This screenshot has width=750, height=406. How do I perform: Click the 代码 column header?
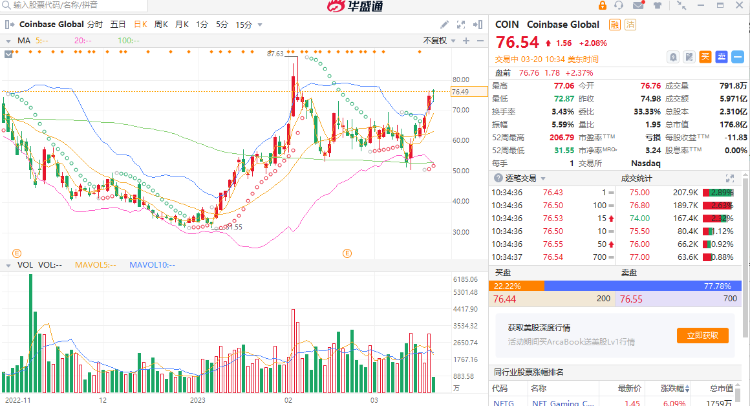(500, 388)
